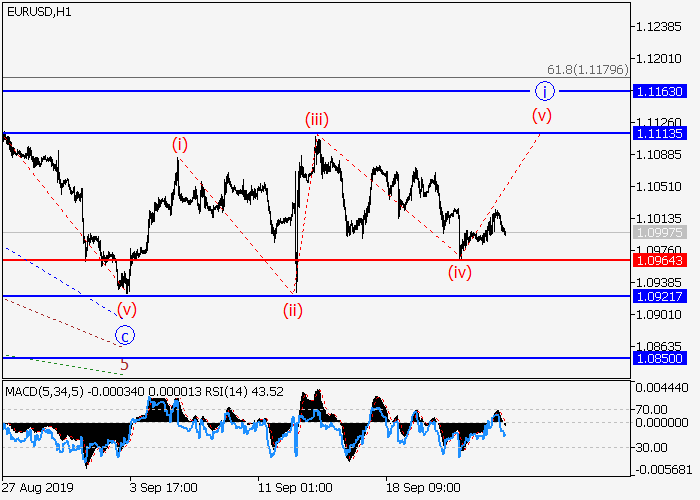
Task: Click the 11 Sep 01:00 time axis label
Action: coord(295,488)
